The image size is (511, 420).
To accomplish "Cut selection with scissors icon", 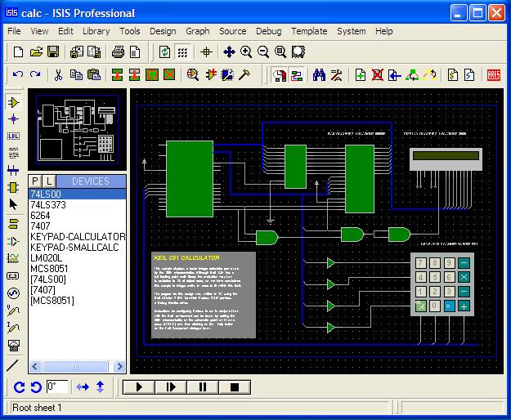I will [59, 75].
